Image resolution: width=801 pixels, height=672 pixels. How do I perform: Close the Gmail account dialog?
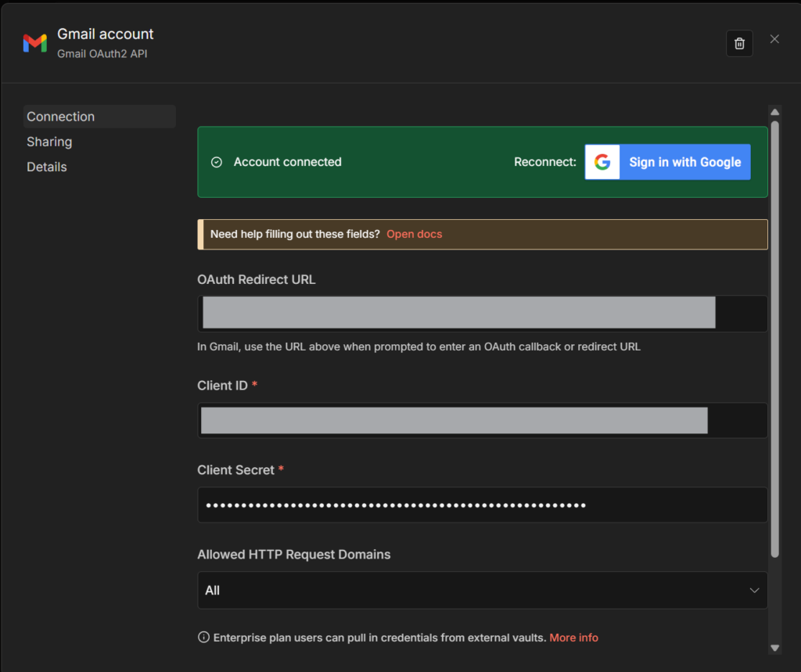[774, 39]
